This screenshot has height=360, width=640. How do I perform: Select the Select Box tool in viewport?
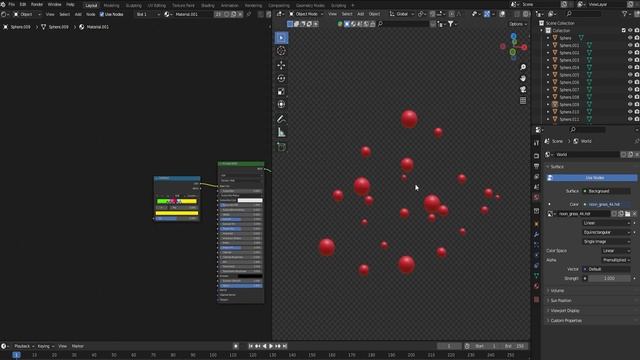pos(281,38)
